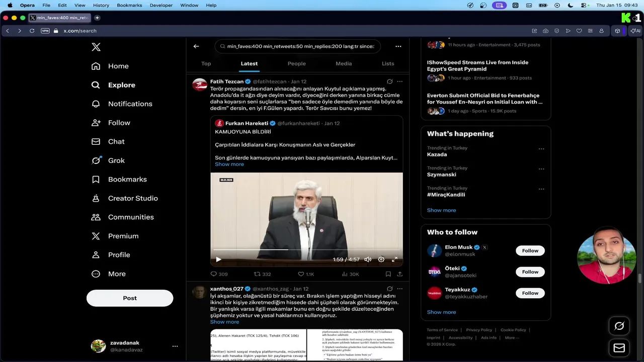644x362 pixels.
Task: Follow Elon Musk
Action: (x=530, y=251)
